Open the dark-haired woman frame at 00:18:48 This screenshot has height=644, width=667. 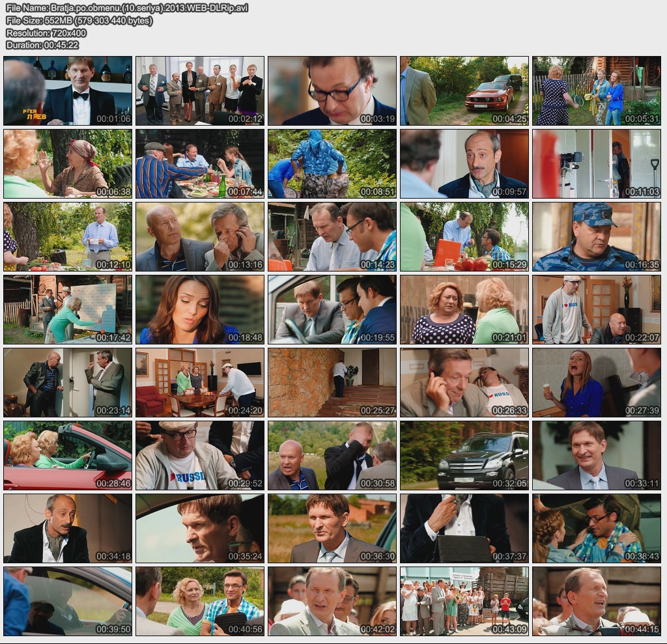(200, 309)
